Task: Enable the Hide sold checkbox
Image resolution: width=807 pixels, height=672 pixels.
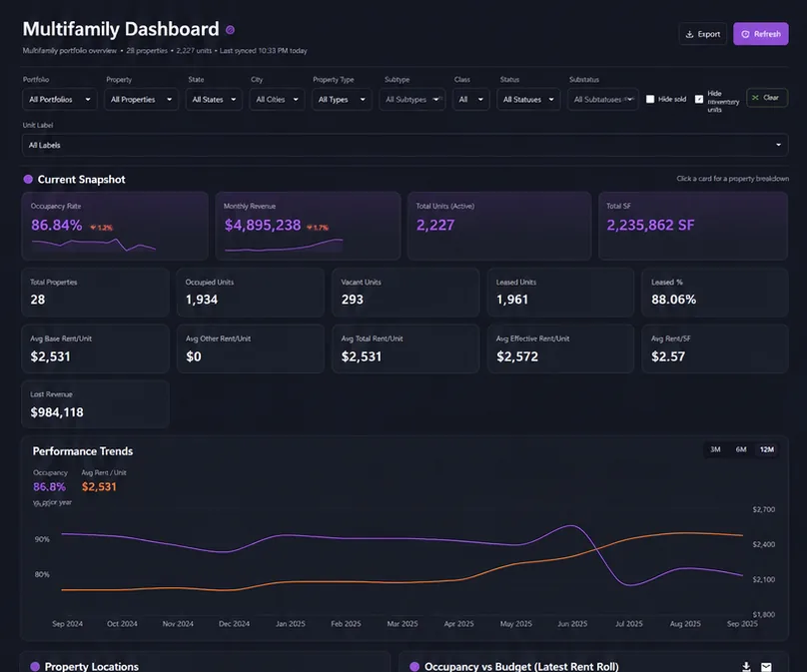Action: [x=650, y=99]
